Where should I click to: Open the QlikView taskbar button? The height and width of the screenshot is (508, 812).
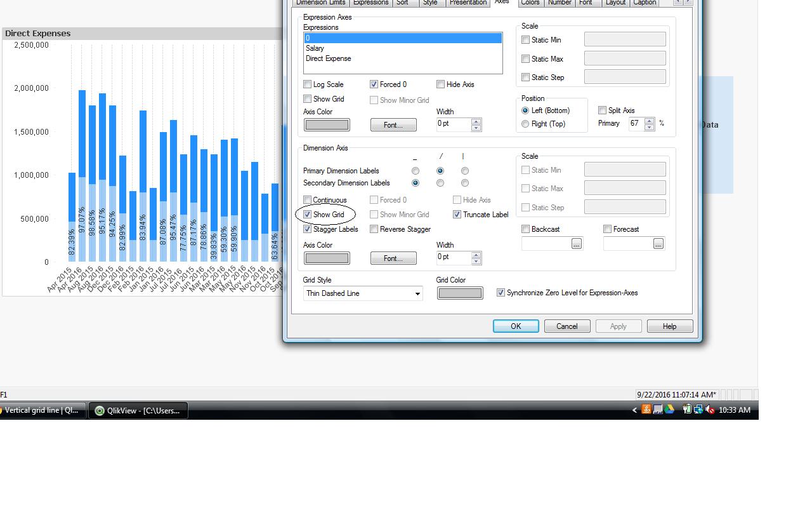138,410
